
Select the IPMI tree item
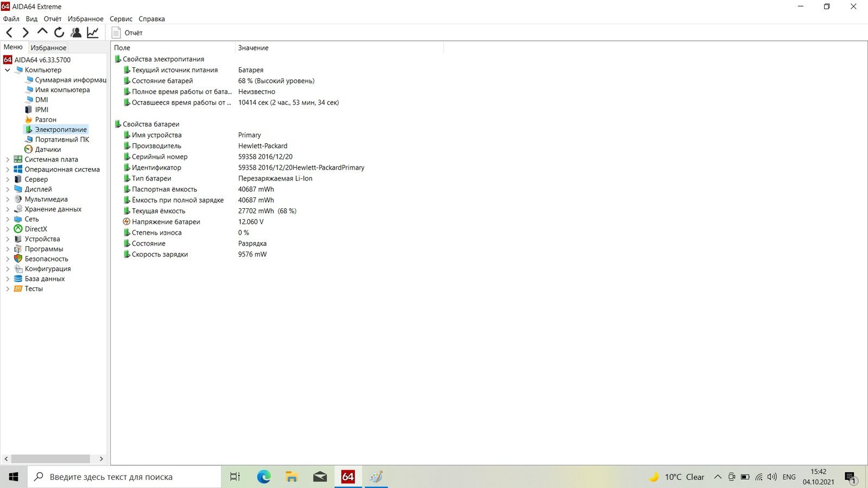point(37,110)
